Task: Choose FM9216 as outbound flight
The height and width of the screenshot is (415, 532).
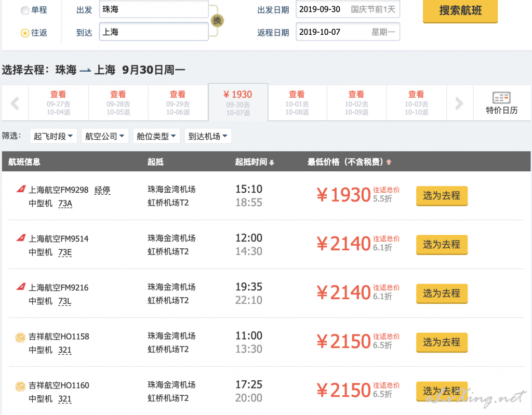Action: tap(442, 293)
